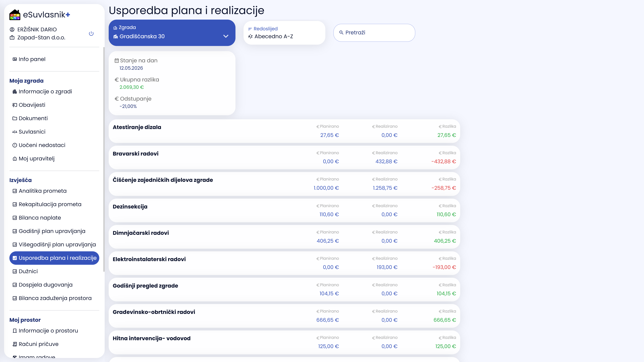Image resolution: width=644 pixels, height=362 pixels.
Task: Click into the Pretraži search field
Action: coord(374,33)
